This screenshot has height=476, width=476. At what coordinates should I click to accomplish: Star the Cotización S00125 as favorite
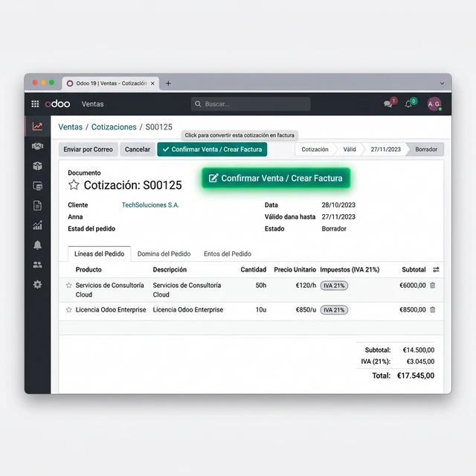[x=74, y=185]
